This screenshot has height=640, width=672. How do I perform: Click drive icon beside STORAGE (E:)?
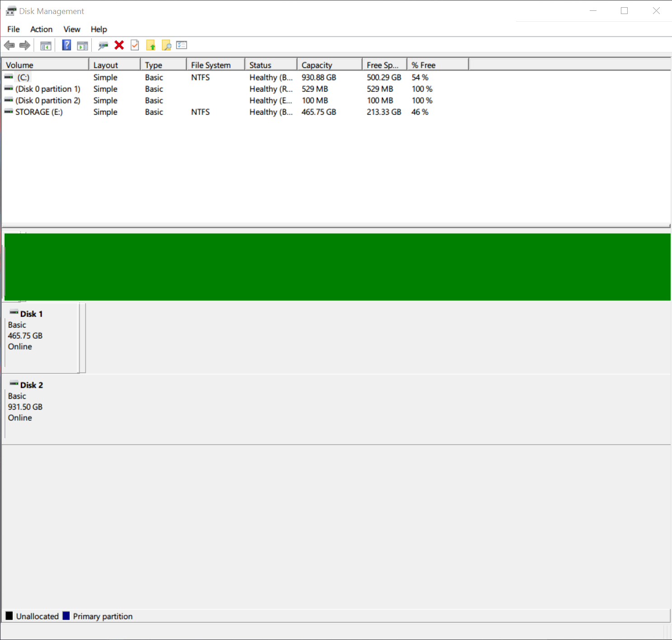click(9, 112)
